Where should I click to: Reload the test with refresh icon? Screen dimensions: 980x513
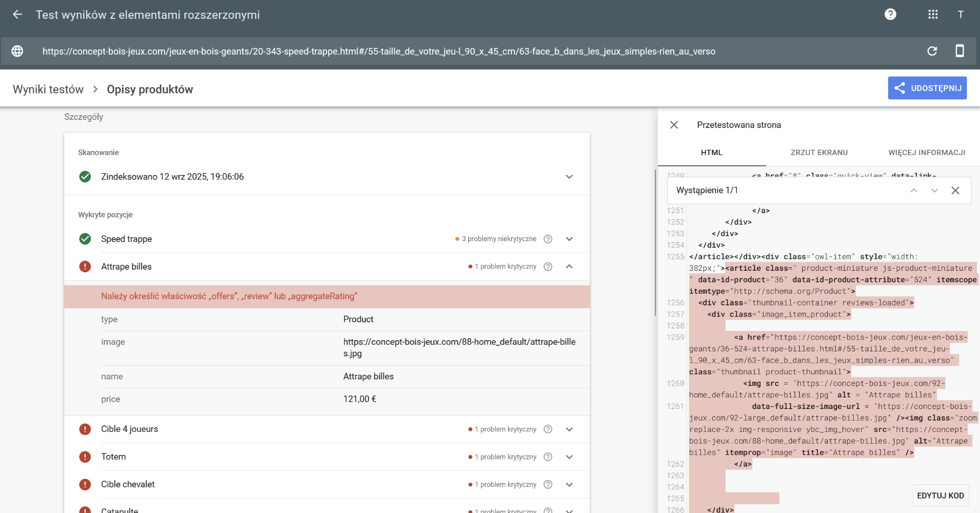coord(932,51)
